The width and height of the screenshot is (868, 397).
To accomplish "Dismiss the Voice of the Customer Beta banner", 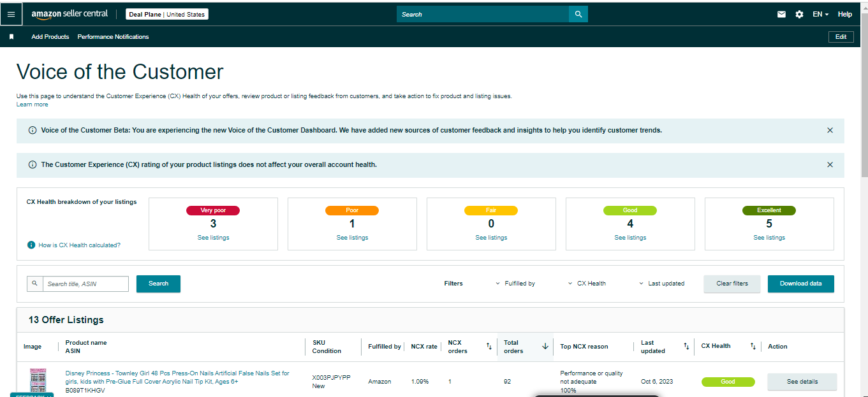I will point(830,130).
